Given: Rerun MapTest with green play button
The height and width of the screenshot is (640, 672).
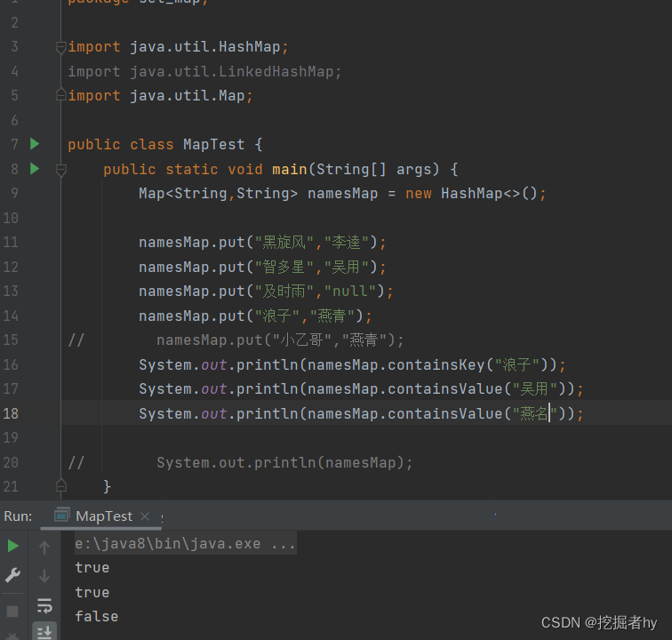Looking at the screenshot, I should point(12,546).
